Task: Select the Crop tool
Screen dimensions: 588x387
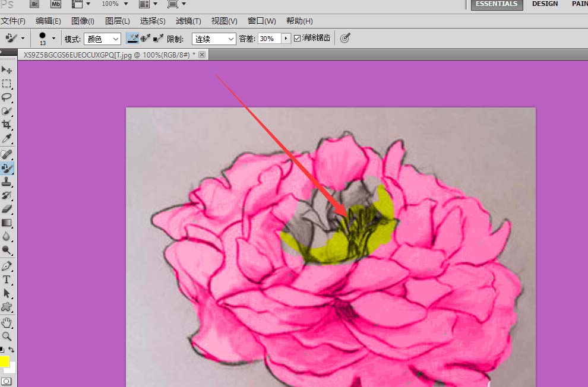Action: click(7, 125)
